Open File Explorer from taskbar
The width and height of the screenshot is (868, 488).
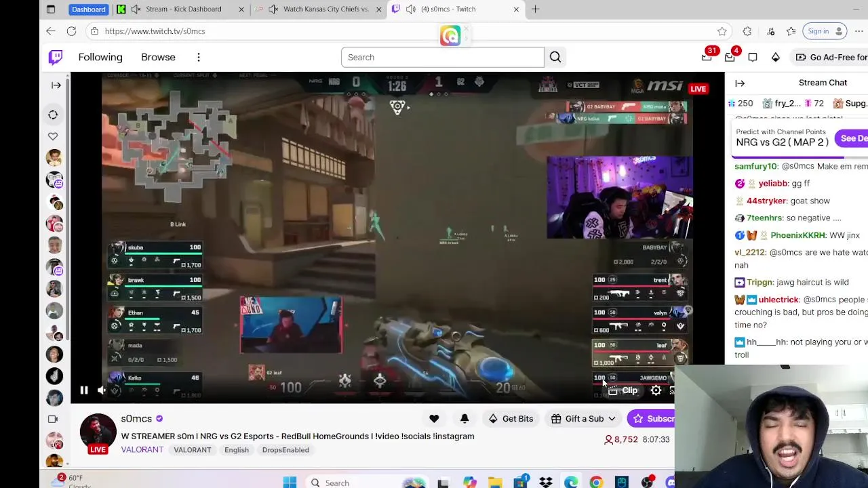[x=495, y=483]
